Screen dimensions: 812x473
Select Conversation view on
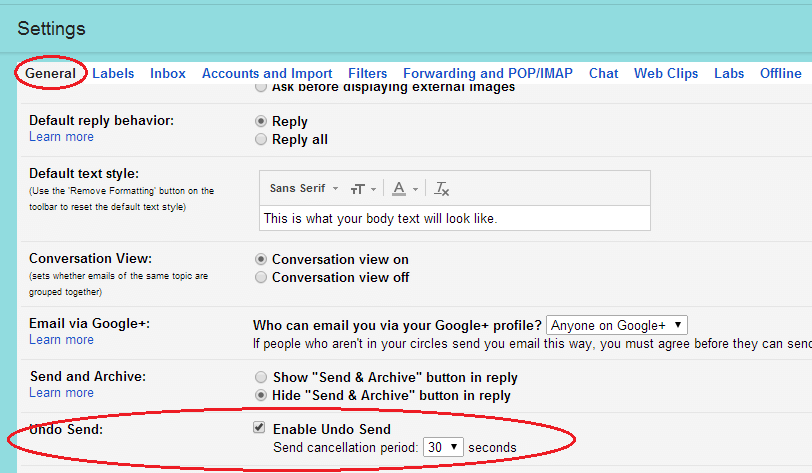(x=262, y=259)
